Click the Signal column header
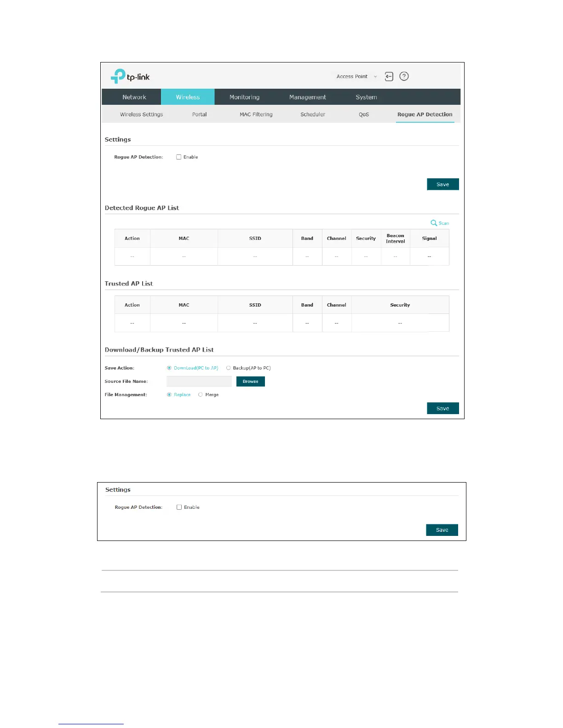The height and width of the screenshot is (728, 563). click(429, 239)
